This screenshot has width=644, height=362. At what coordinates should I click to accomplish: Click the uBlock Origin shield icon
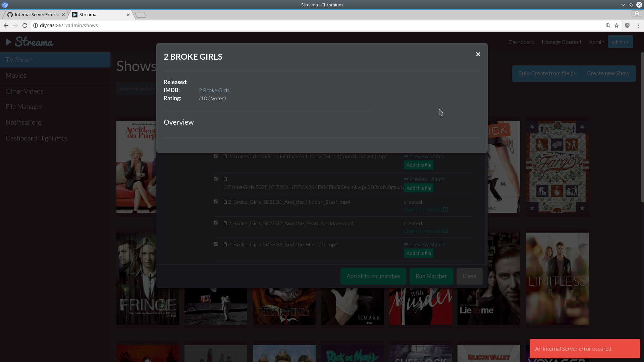628,25
